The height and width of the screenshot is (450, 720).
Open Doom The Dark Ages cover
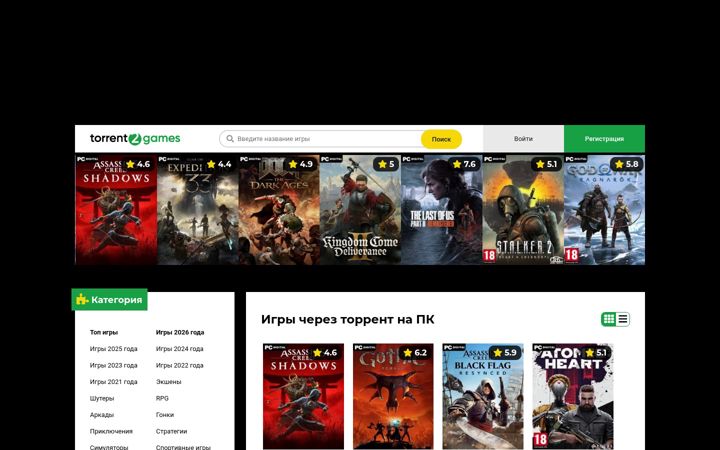[x=279, y=209]
